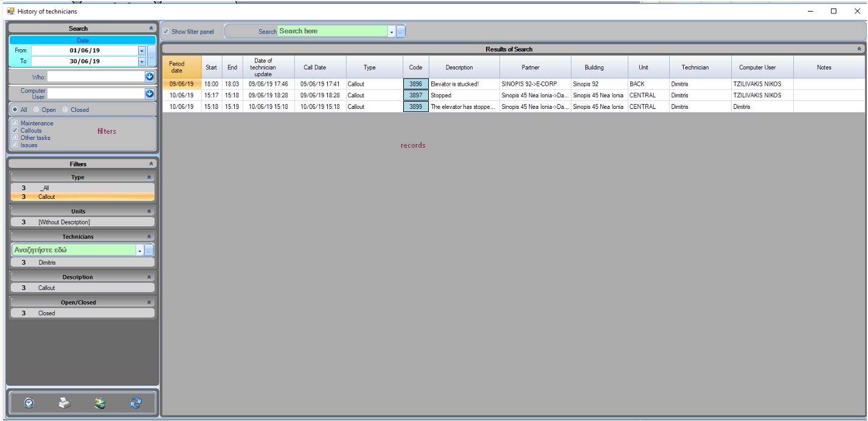Click the printer icon to print results
Image resolution: width=868 pixels, height=421 pixels.
(64, 403)
